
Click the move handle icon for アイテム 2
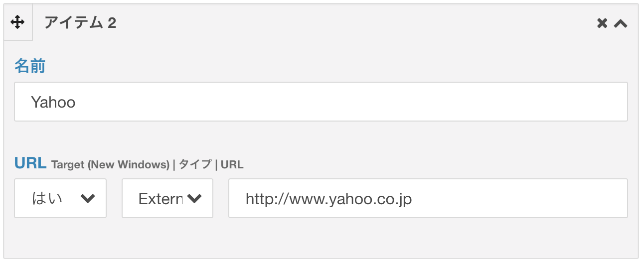point(18,22)
